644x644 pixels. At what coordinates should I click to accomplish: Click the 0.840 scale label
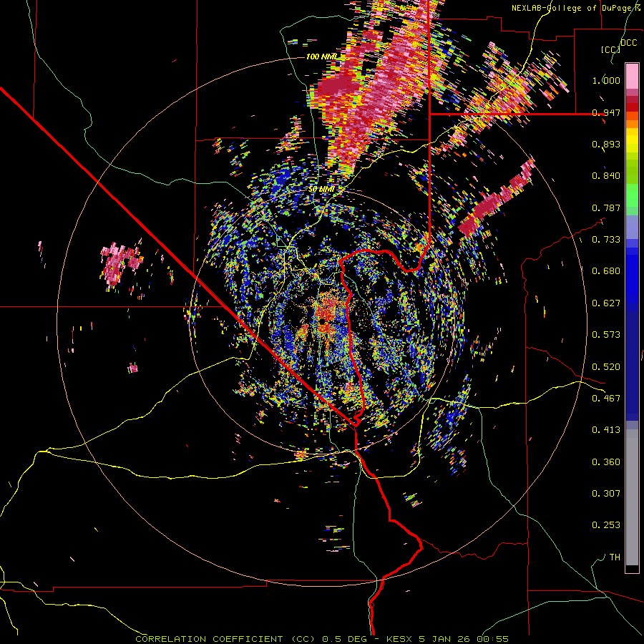(x=606, y=176)
